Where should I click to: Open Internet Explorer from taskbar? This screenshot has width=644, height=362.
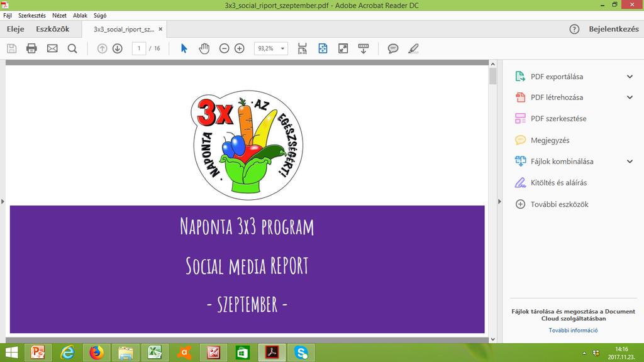click(67, 353)
